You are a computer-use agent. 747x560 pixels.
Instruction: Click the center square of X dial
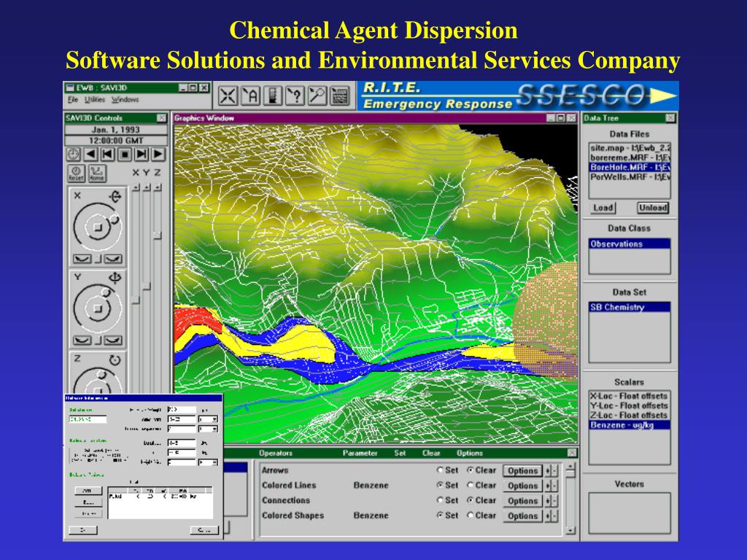point(98,227)
